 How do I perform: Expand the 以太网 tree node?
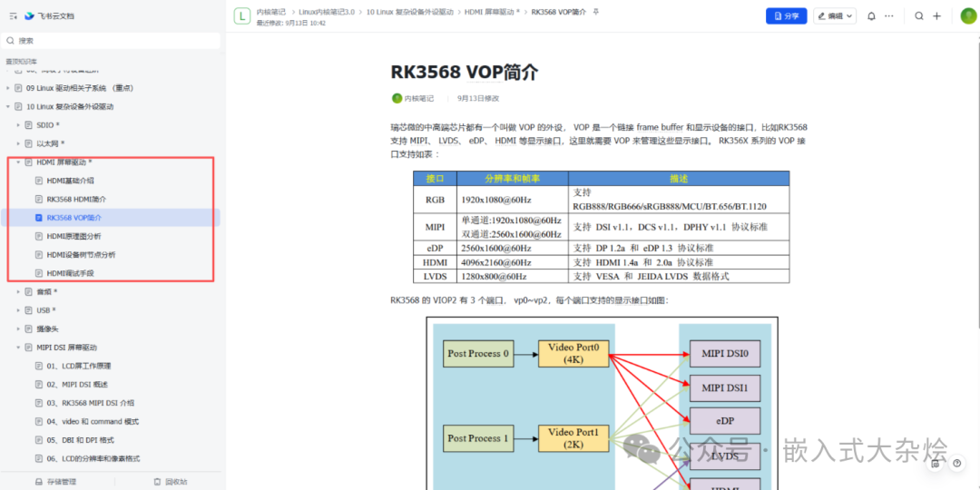point(18,143)
